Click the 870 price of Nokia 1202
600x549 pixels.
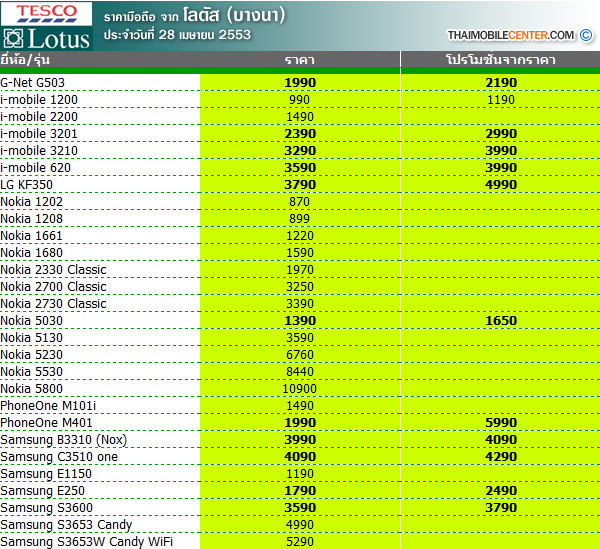[300, 202]
